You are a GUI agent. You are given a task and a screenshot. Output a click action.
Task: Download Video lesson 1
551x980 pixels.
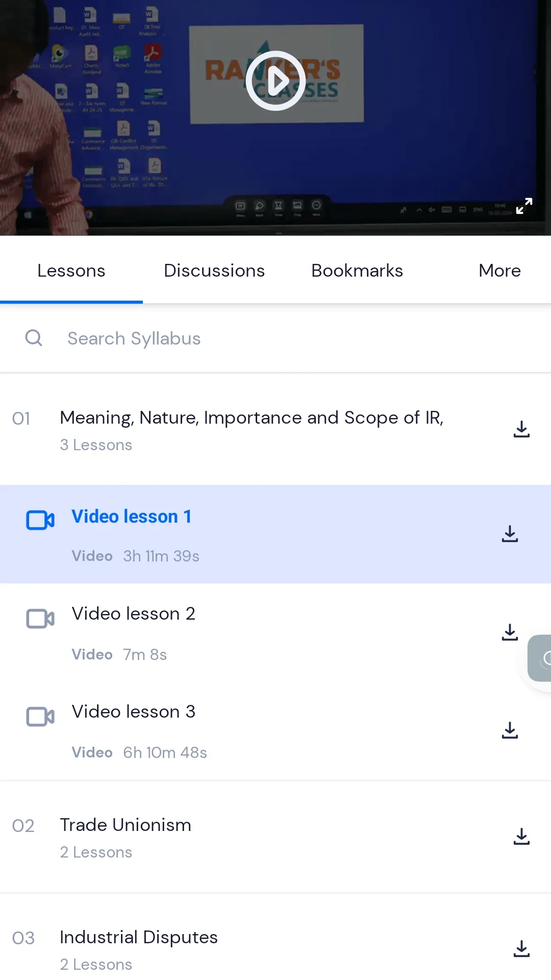coord(510,534)
